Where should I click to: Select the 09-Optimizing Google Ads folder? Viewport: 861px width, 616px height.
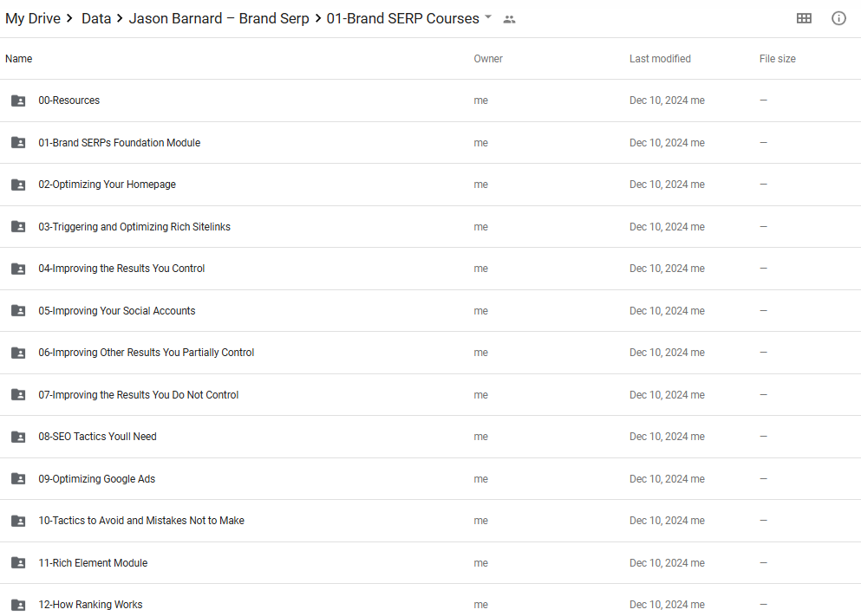96,479
